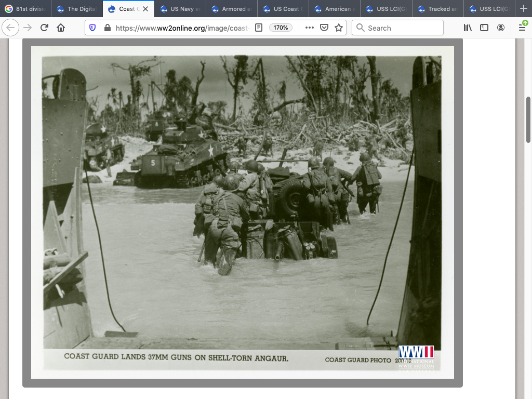Open the Firefox hamburger application menu
532x399 pixels.
[x=522, y=28]
